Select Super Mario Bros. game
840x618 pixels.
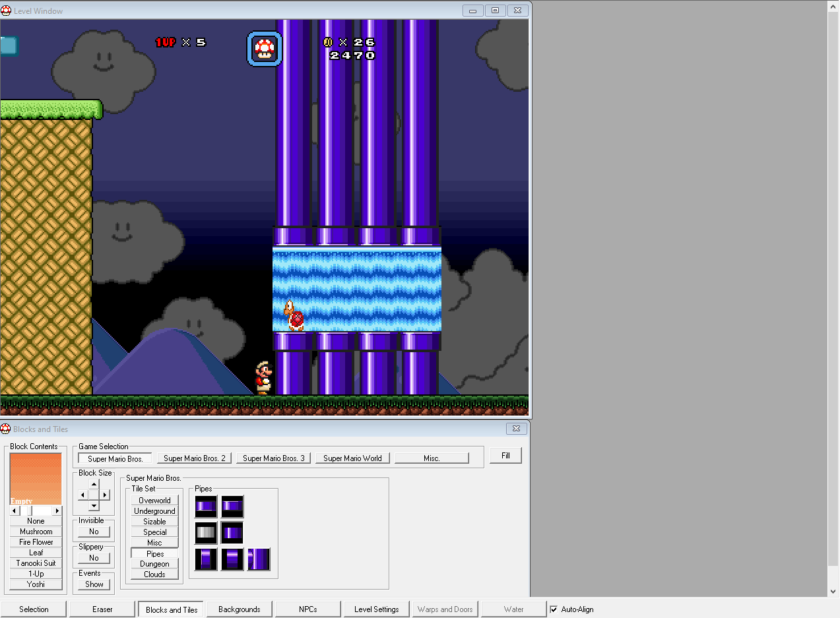coord(115,458)
